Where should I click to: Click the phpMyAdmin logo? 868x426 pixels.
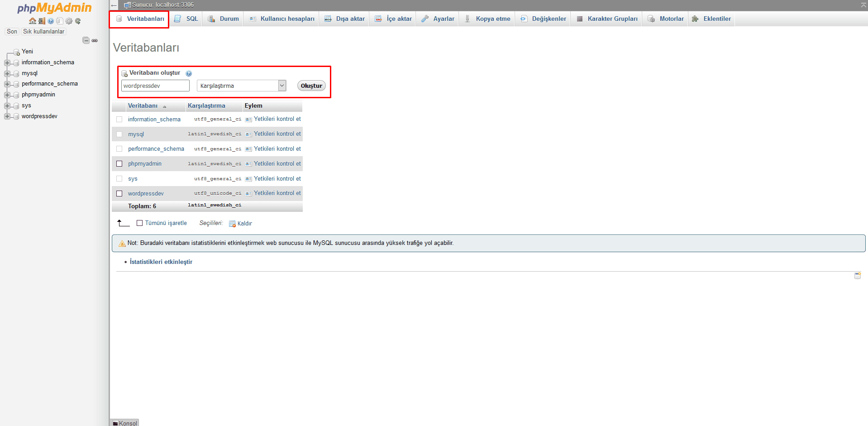point(54,8)
